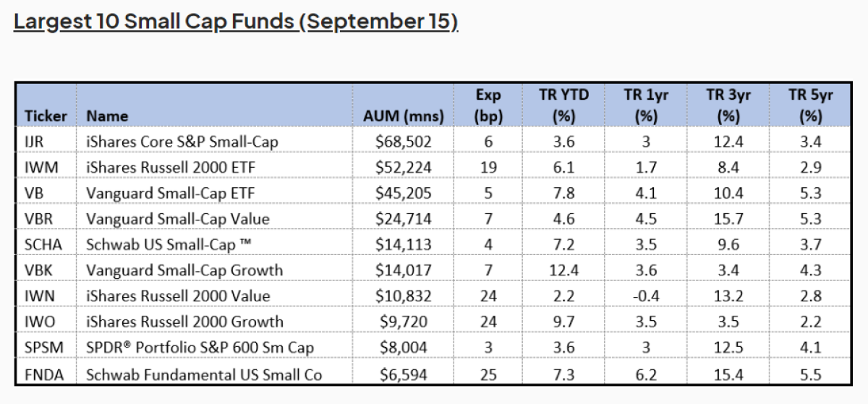The height and width of the screenshot is (404, 868).
Task: Select Schwab Fundamental US Small Co name
Action: pos(204,374)
